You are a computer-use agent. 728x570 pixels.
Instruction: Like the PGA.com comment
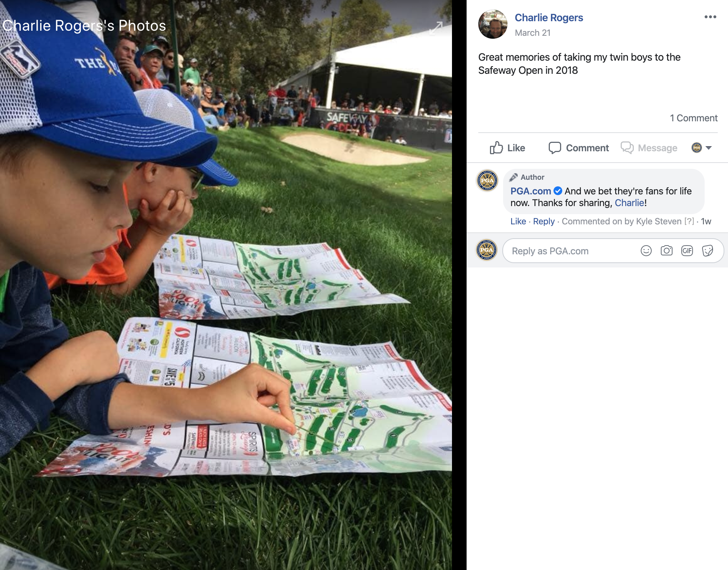518,221
